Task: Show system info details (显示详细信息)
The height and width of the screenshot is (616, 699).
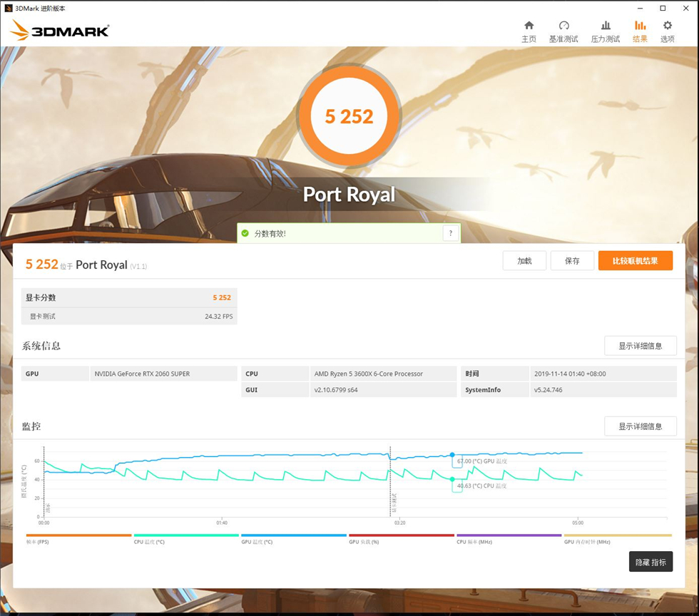Action: click(x=640, y=346)
